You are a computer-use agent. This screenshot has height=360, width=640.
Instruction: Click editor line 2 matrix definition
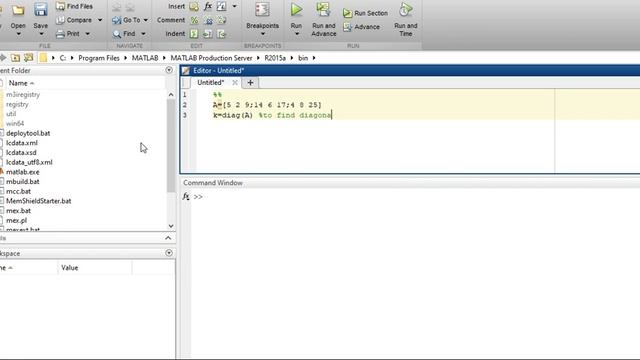[x=267, y=105]
